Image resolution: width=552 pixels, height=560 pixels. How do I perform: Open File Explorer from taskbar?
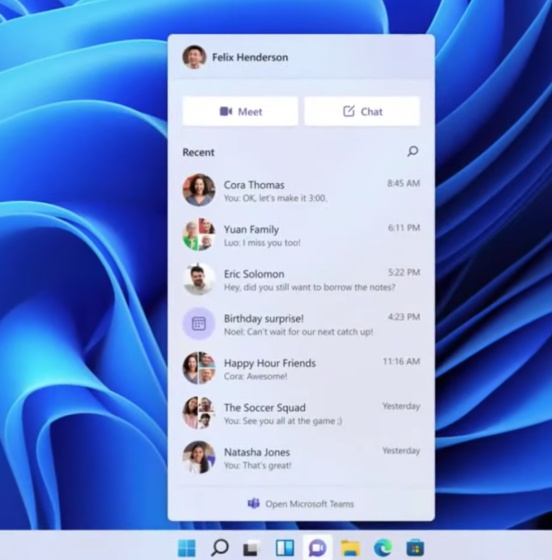[x=350, y=548]
